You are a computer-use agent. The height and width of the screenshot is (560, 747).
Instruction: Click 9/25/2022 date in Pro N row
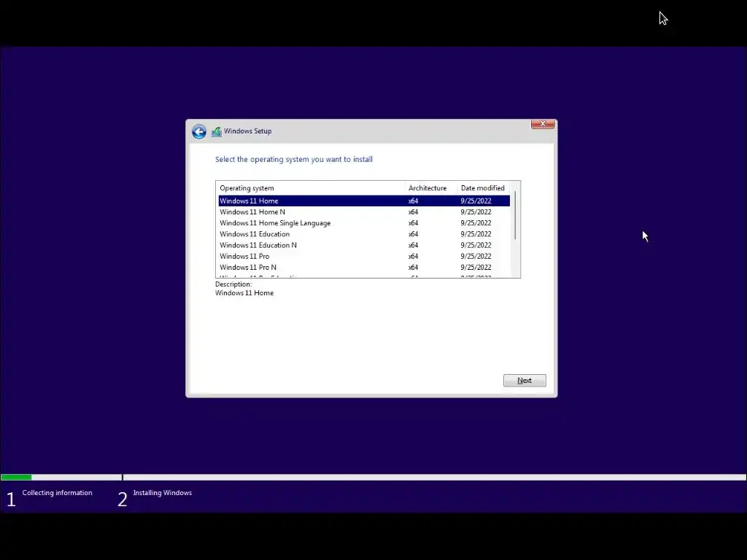[x=476, y=267]
